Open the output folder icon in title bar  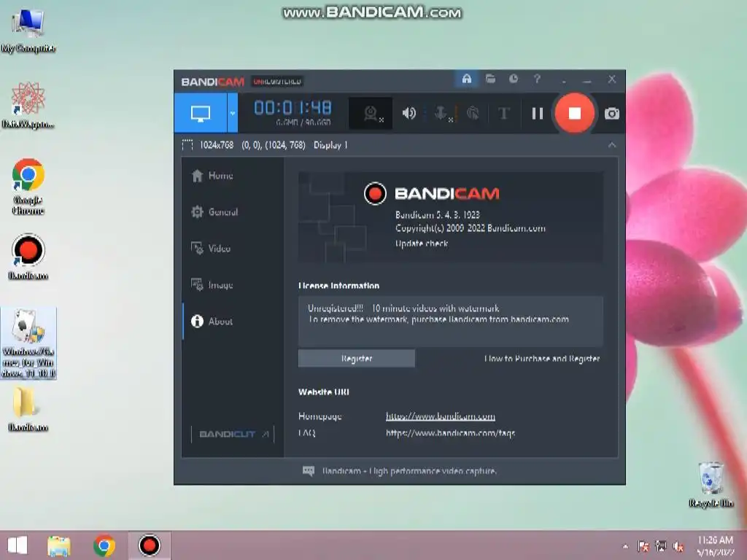490,79
